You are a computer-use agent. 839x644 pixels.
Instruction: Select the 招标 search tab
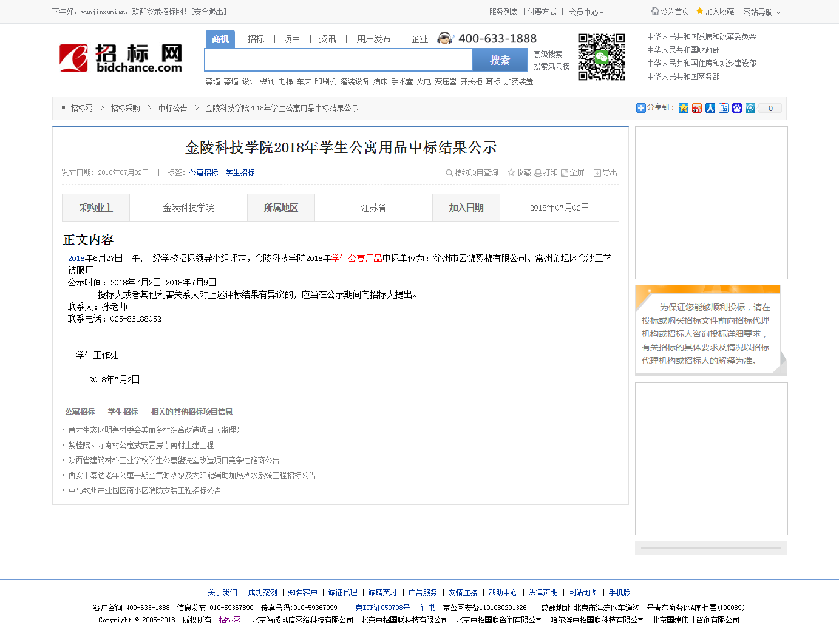point(256,39)
